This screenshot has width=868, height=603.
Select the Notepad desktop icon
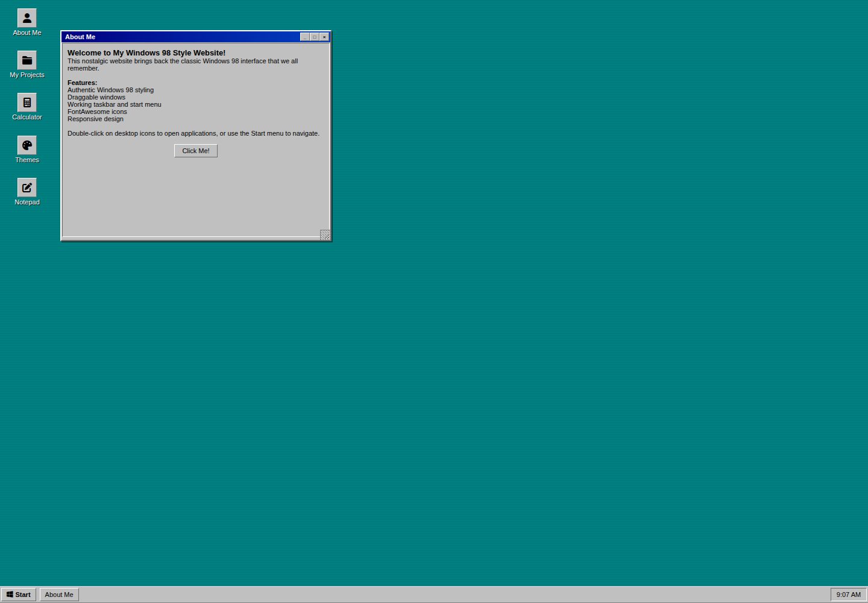pos(27,188)
